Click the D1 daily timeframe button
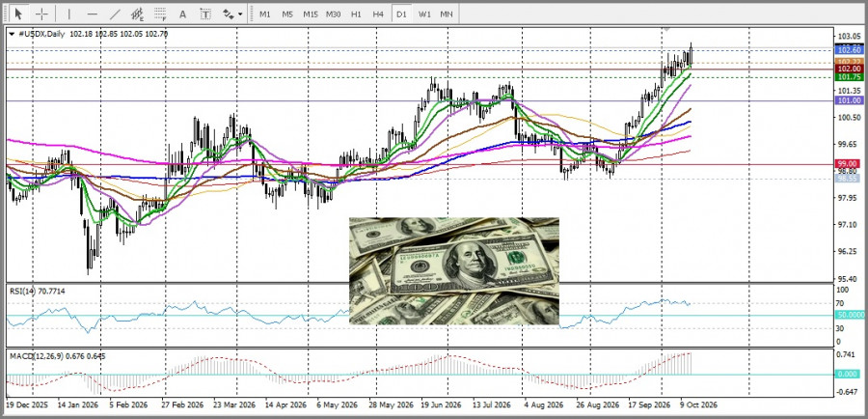868x419 pixels. pos(401,14)
